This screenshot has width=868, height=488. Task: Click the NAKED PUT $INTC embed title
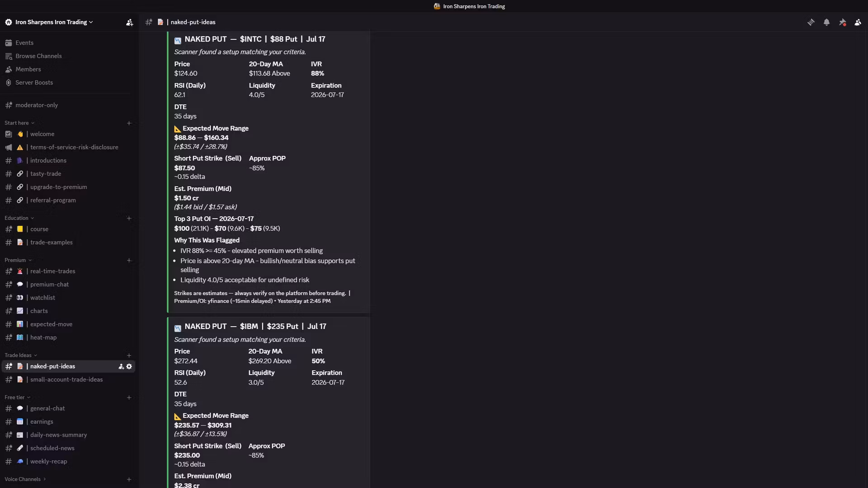255,39
